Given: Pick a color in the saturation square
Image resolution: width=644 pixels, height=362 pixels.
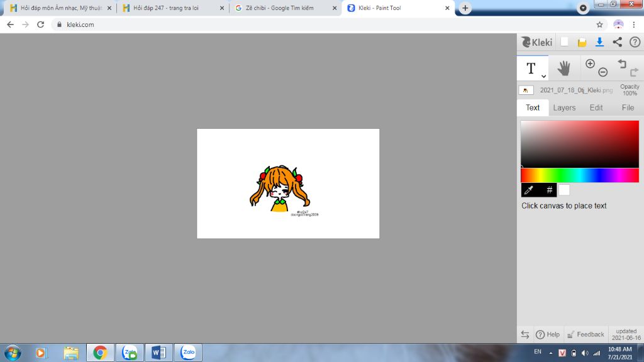Looking at the screenshot, I should pos(580,144).
